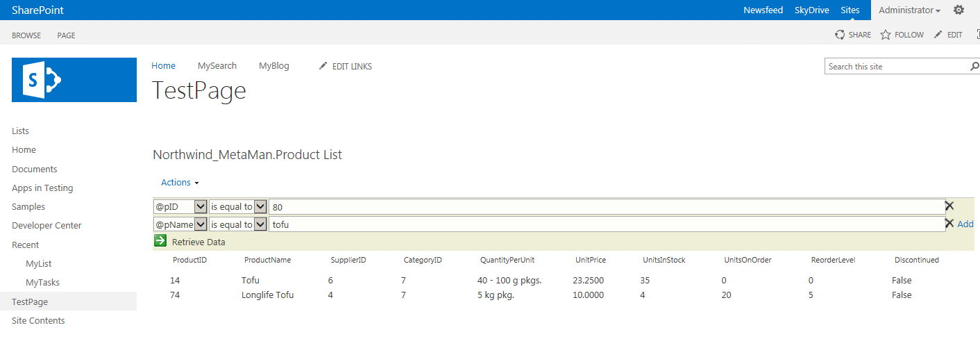
Task: Open the Recent sidebar heading
Action: (x=26, y=245)
